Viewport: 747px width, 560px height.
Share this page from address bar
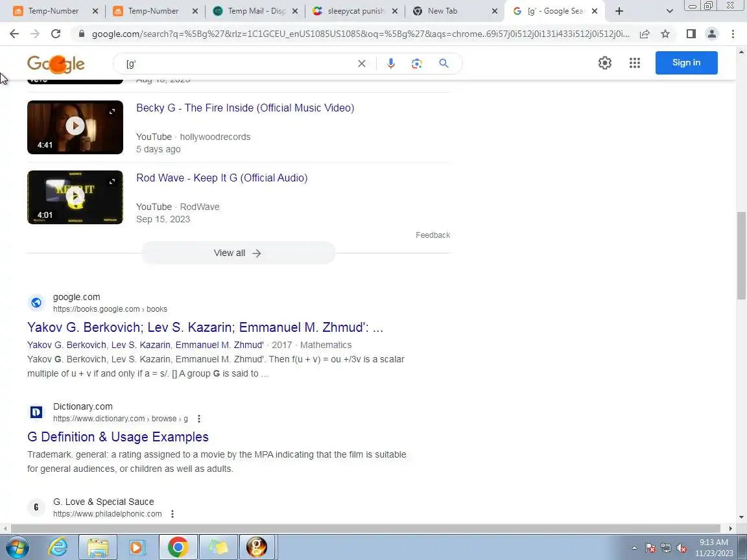click(x=645, y=34)
